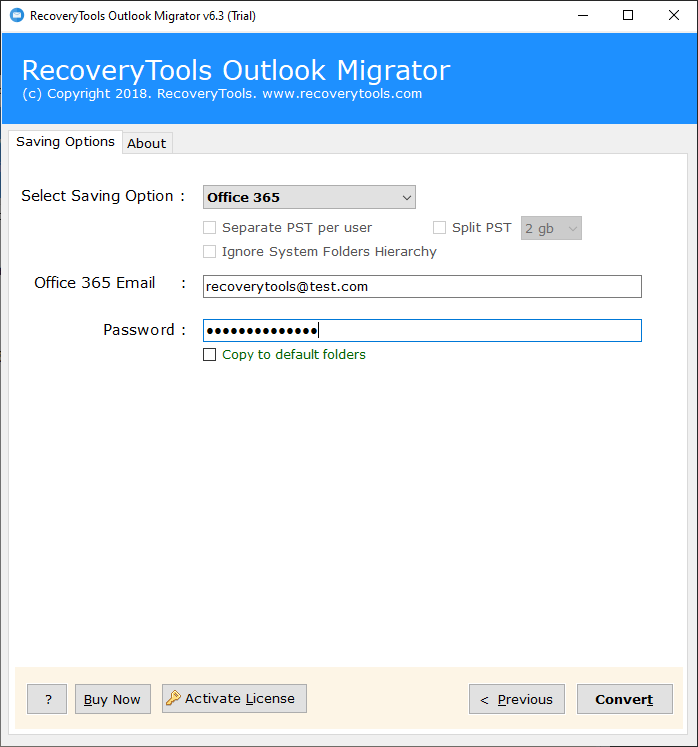Screen dimensions: 698x747
Task: Minimize the Outlook Migrator window
Action: point(583,16)
